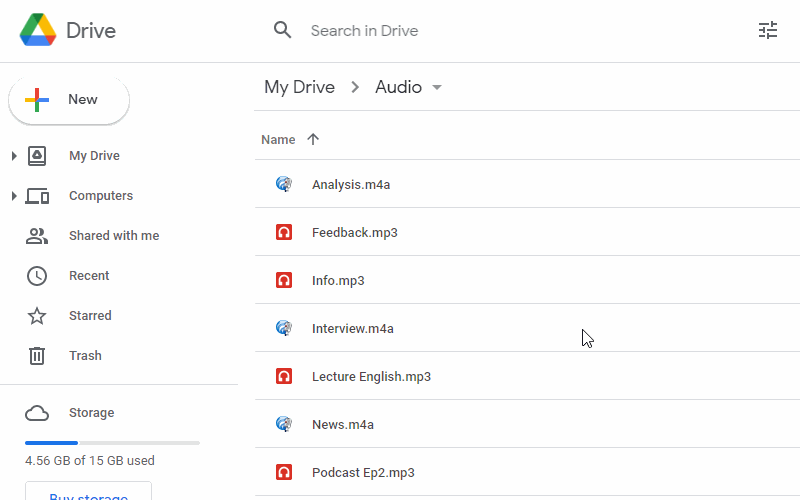Select the Lecture English.mp3 file
This screenshot has height=500, width=800.
pos(371,376)
